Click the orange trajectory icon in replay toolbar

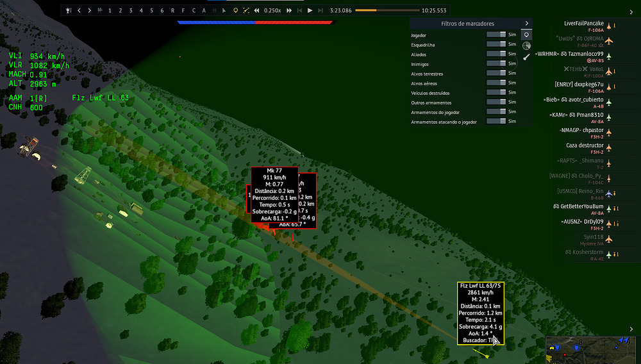[246, 10]
